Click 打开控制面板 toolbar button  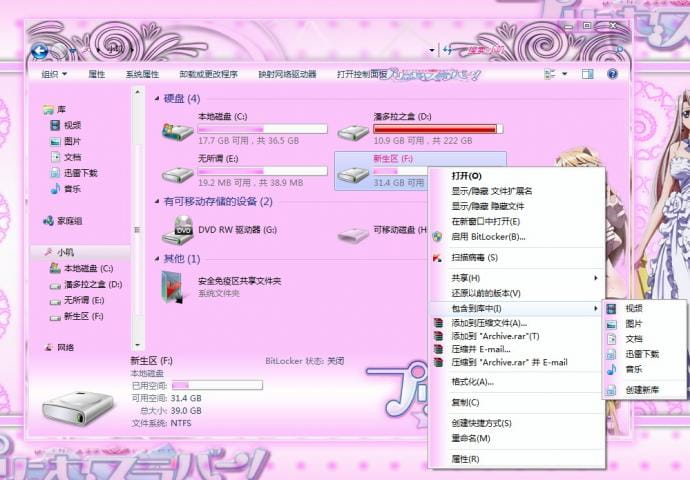point(362,74)
